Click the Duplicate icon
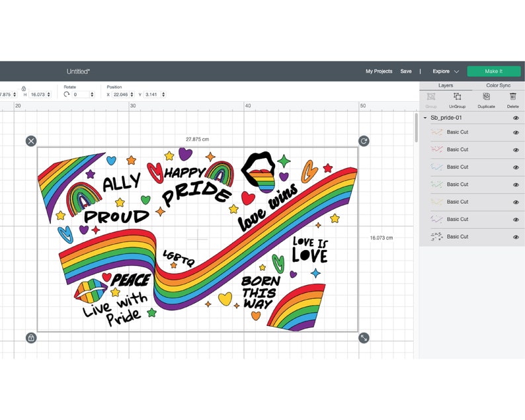525x420 pixels. [x=486, y=97]
